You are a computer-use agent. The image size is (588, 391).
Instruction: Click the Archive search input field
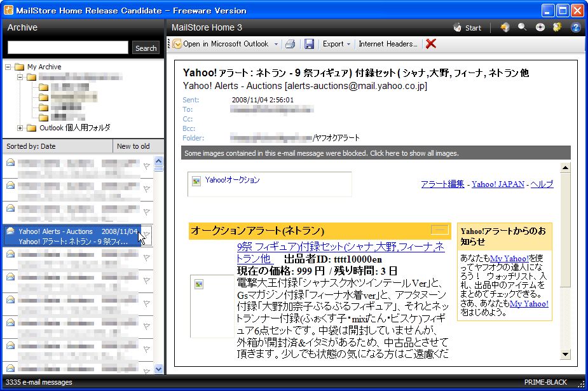coord(68,48)
